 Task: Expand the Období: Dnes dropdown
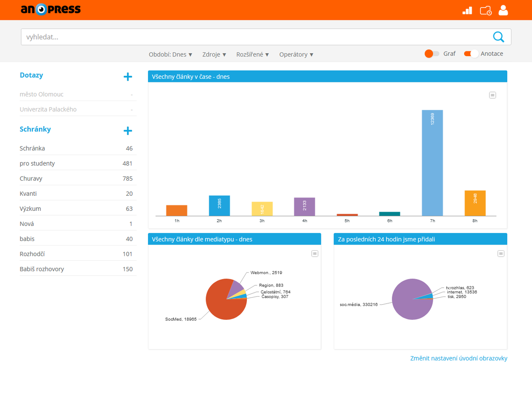[171, 54]
